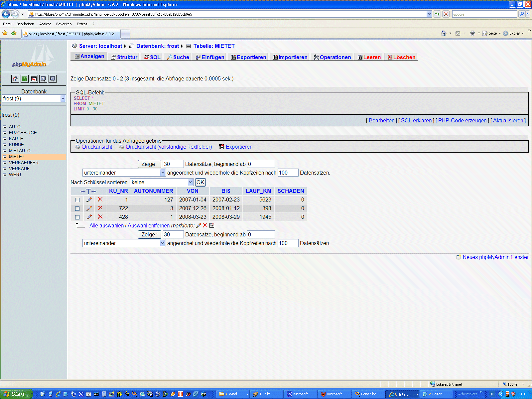Click the add to favorites icon
Image resolution: width=532 pixels, height=399 pixels.
[x=14, y=33]
